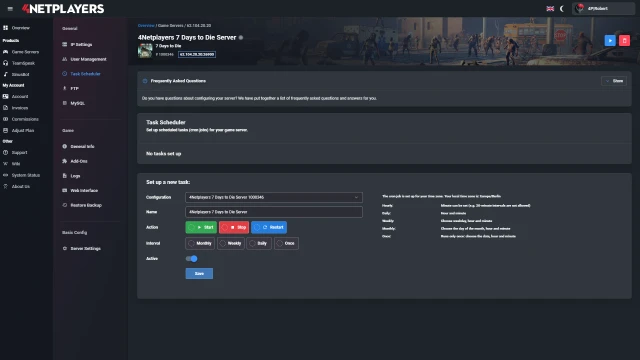Open the Configuration dropdown

tap(273, 197)
